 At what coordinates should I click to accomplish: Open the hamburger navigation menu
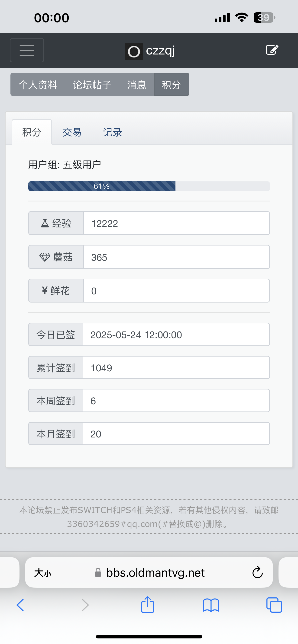point(27,50)
